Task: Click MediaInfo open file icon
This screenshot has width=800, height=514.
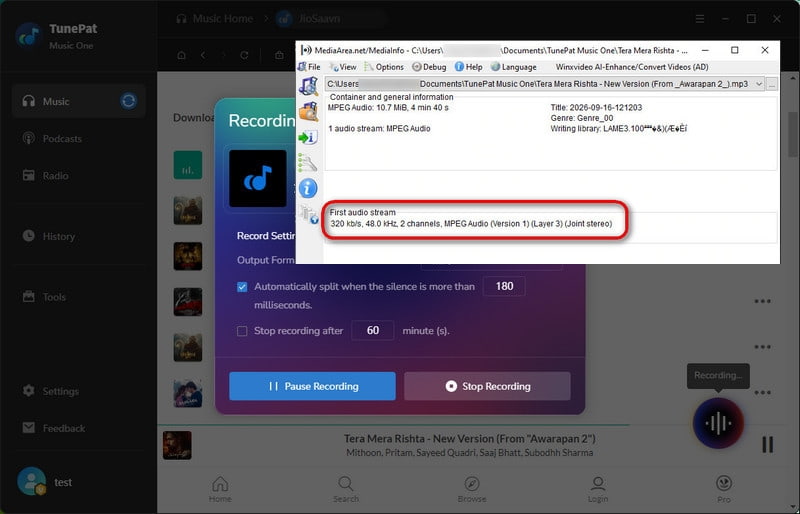Action: pos(308,86)
